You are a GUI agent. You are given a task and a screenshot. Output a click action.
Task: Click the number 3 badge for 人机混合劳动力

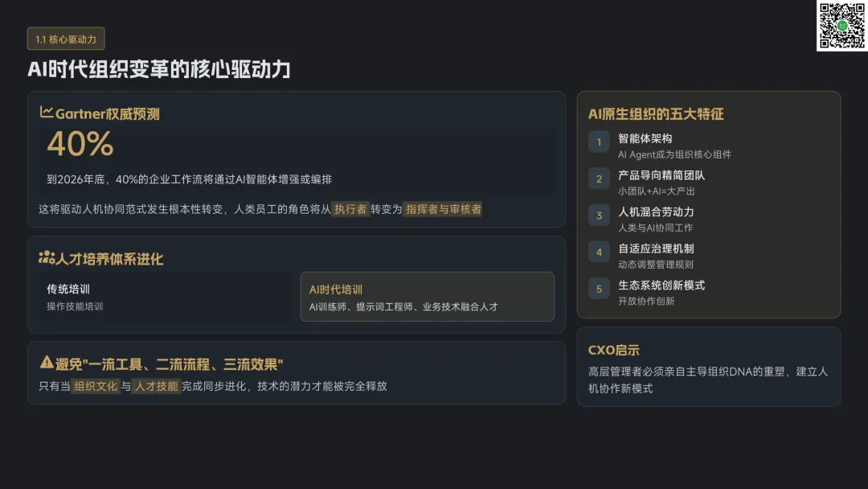coord(599,216)
